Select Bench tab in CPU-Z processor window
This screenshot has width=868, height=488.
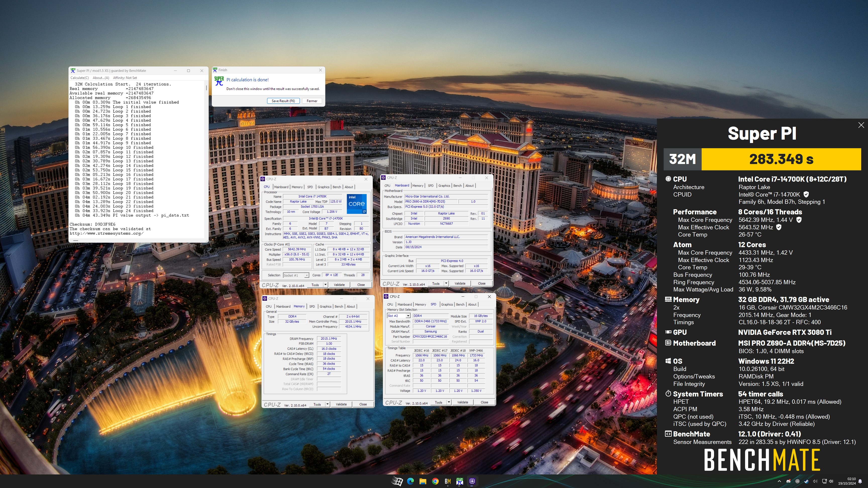pos(337,187)
